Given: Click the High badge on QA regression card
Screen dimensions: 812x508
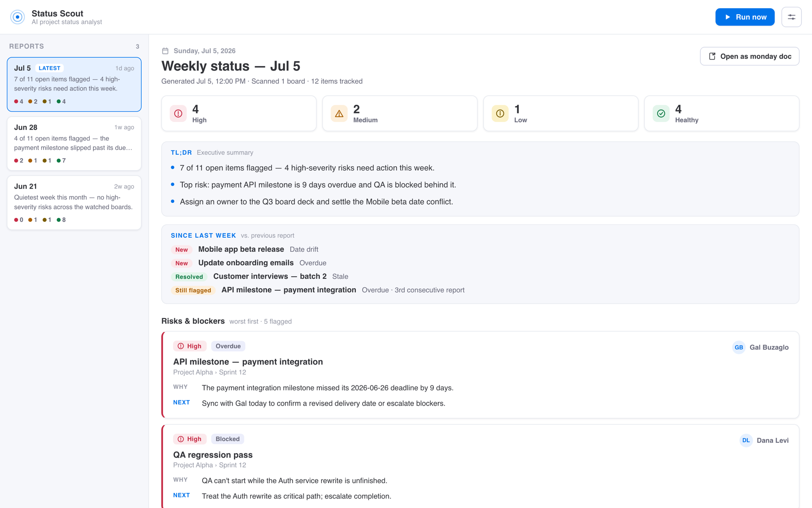Looking at the screenshot, I should point(190,439).
